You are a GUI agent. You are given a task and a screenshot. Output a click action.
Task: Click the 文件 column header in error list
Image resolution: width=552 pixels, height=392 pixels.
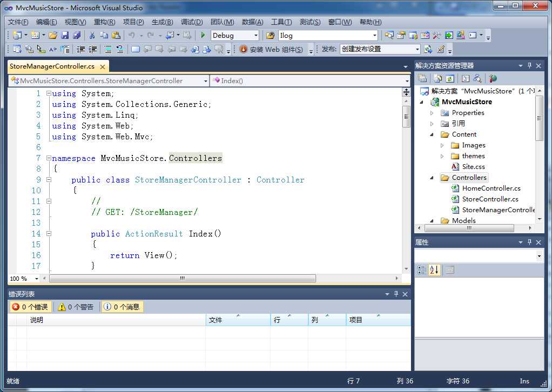[238, 320]
